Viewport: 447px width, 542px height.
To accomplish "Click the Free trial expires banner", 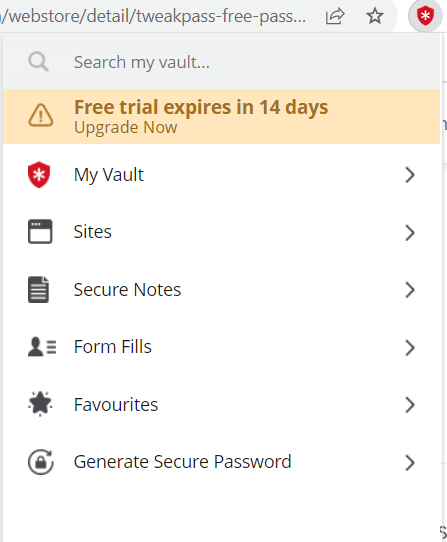I will (221, 116).
